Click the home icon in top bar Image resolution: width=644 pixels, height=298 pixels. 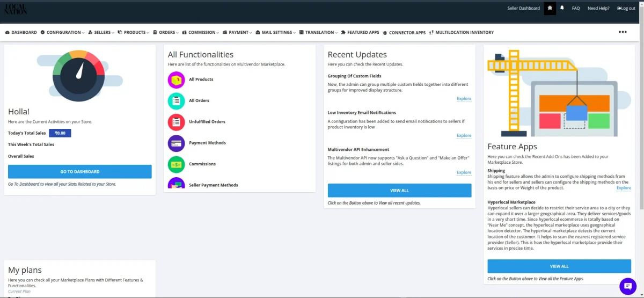pos(550,8)
